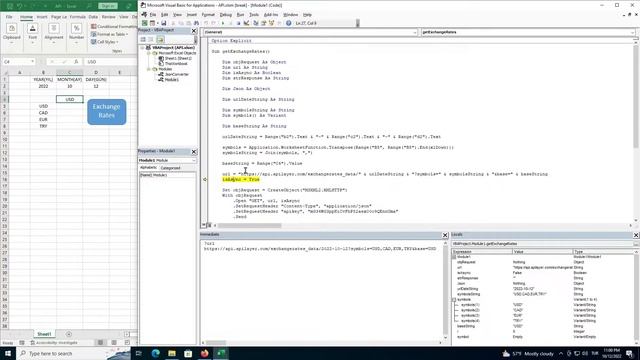Click the Project Explorer icon in VBA toolbar

point(256,23)
